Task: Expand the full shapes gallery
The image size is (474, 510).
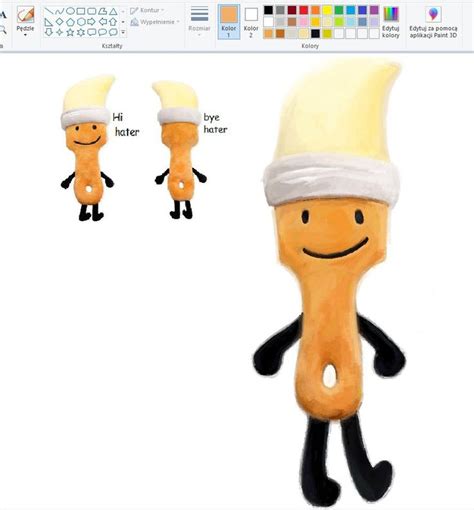Action: point(123,32)
